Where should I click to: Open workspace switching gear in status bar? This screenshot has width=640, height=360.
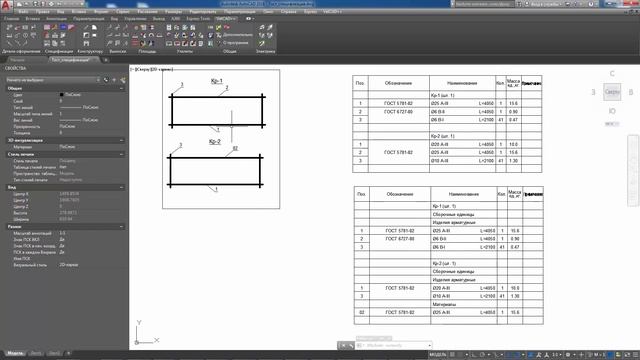pyautogui.click(x=568, y=355)
